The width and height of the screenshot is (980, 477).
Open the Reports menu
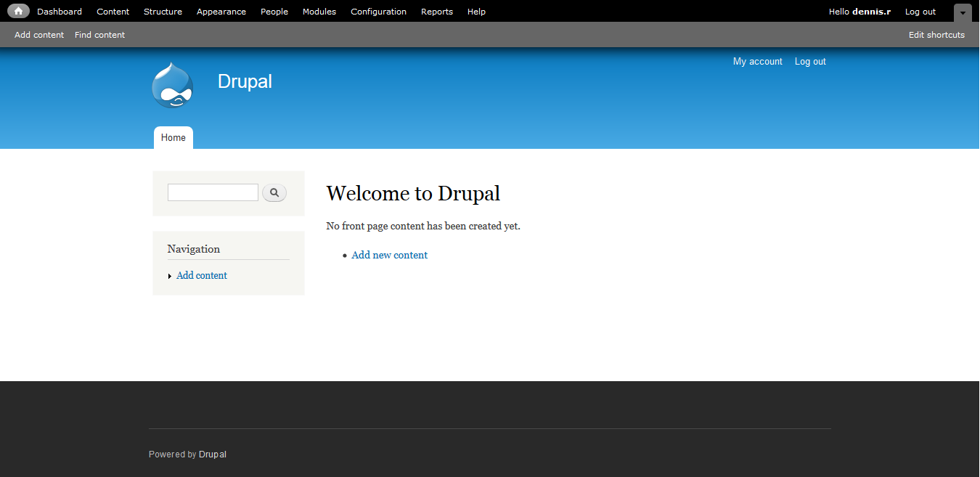pos(437,12)
